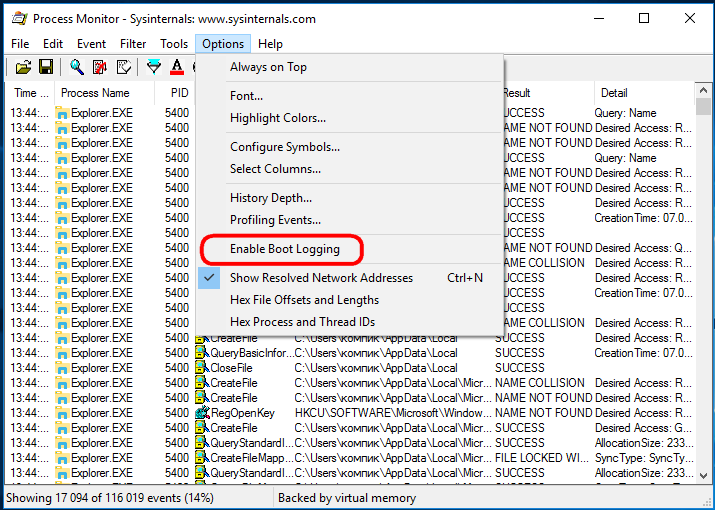Click the vertical scrollbar thumb
Viewport: 715px width, 510px height.
703,107
